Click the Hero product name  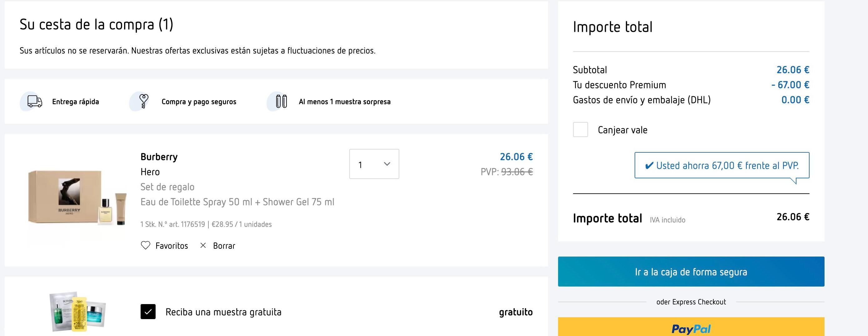point(150,172)
